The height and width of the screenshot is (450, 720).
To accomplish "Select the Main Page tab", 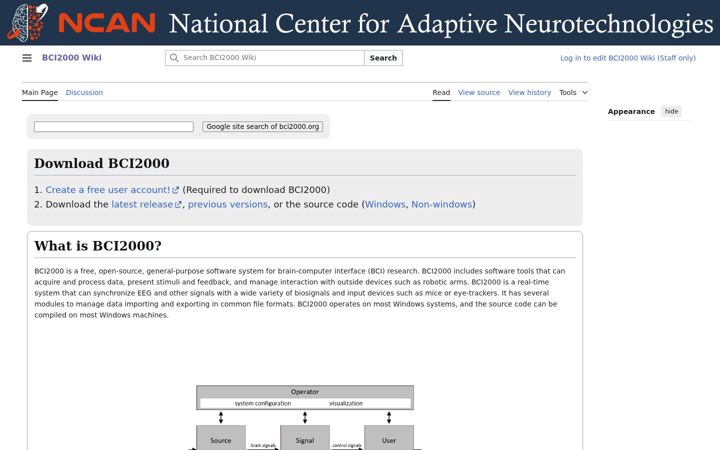I will coord(40,92).
